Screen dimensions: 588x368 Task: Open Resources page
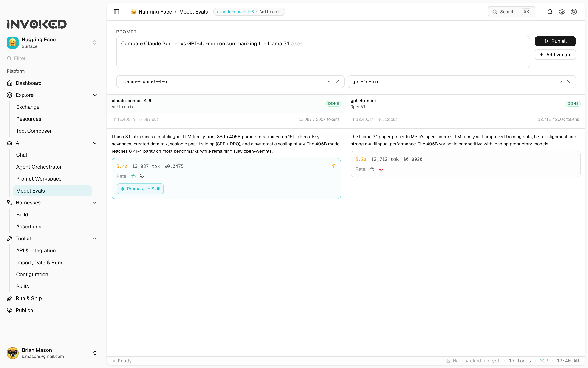click(52, 119)
